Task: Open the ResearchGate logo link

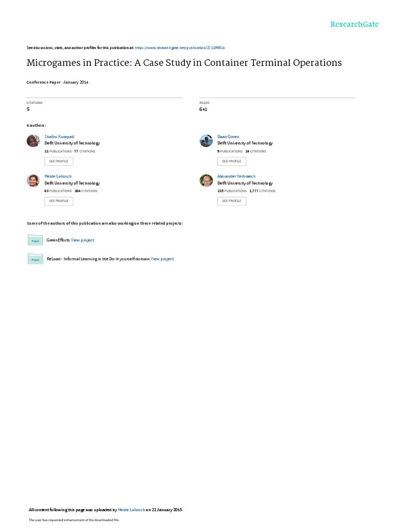Action: (x=354, y=24)
